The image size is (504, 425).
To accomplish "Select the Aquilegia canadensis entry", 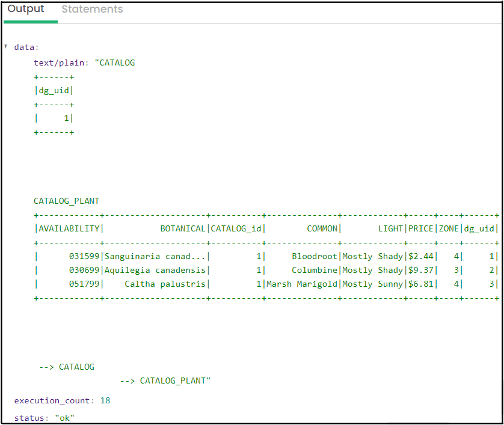I will pyautogui.click(x=155, y=270).
